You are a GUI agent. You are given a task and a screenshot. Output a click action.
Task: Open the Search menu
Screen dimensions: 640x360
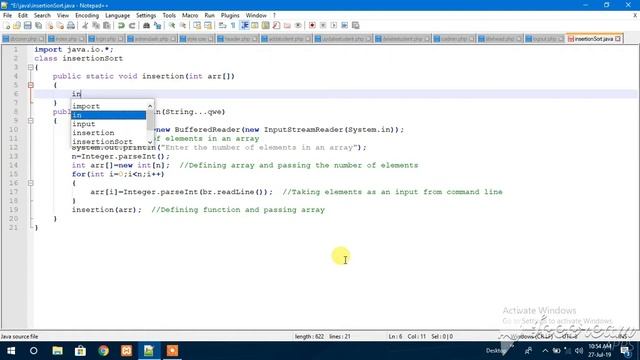[42, 16]
